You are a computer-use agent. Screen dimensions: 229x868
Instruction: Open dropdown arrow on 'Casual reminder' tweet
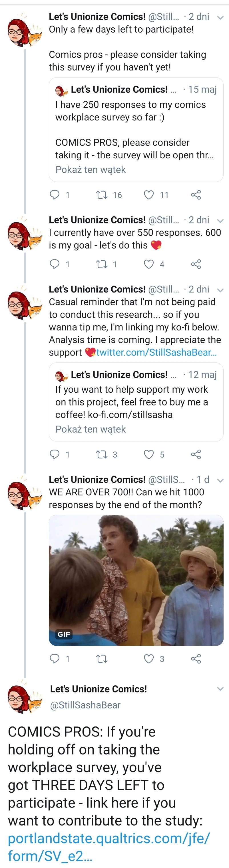point(220,290)
